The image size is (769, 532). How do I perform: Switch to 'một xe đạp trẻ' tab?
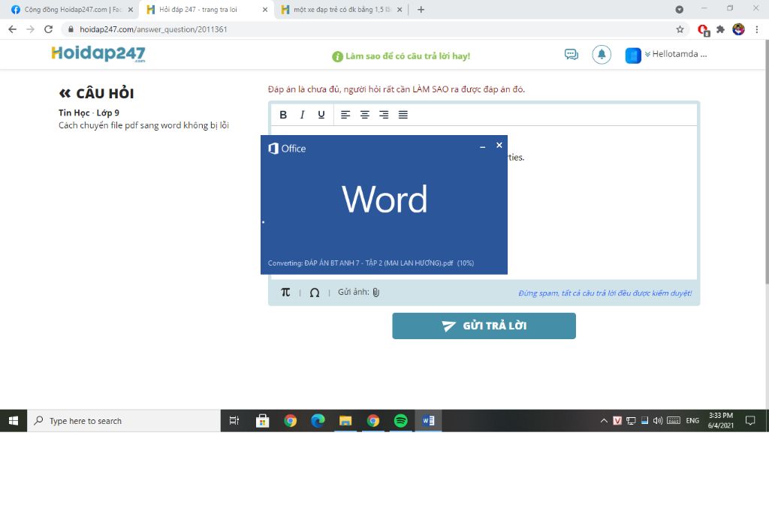(x=342, y=9)
